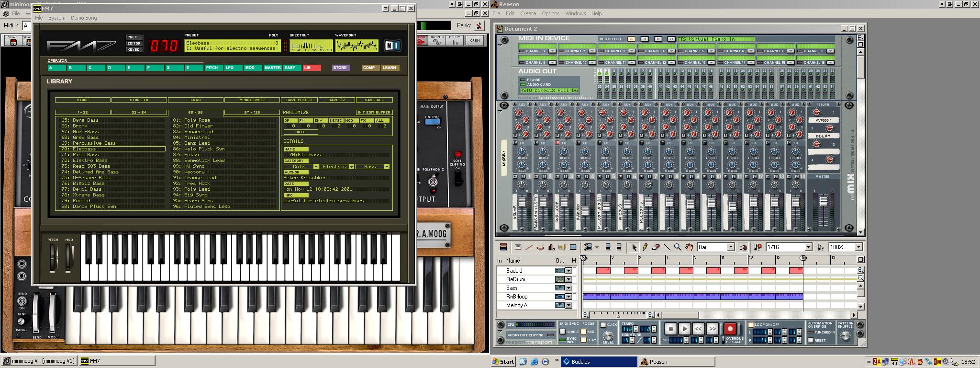Expand the Electric category dropdown in FM7

click(351, 167)
